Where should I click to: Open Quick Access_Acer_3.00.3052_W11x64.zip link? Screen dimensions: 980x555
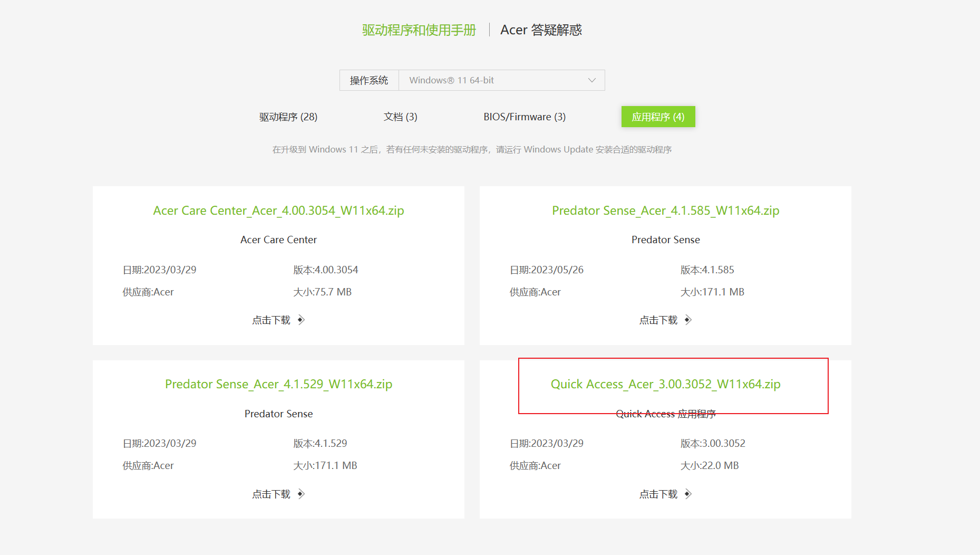pos(665,384)
